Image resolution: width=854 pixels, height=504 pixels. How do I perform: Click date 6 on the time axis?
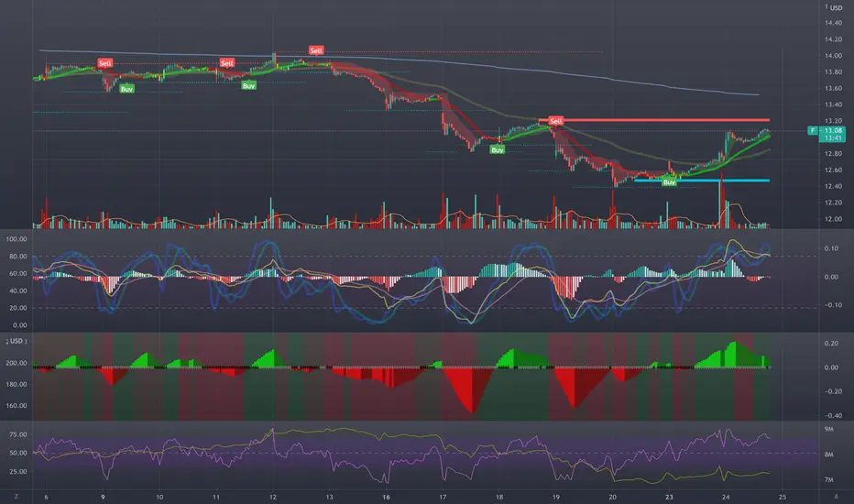point(47,497)
